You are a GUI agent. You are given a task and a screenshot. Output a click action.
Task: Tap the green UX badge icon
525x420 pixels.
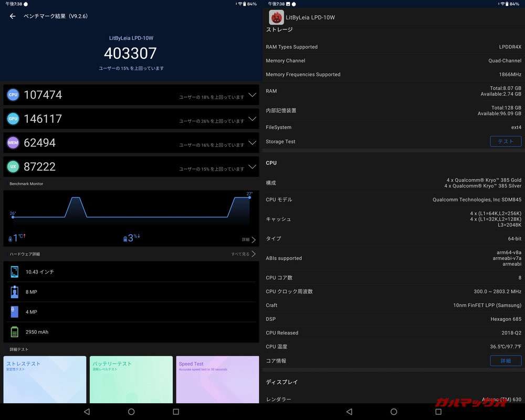(13, 167)
